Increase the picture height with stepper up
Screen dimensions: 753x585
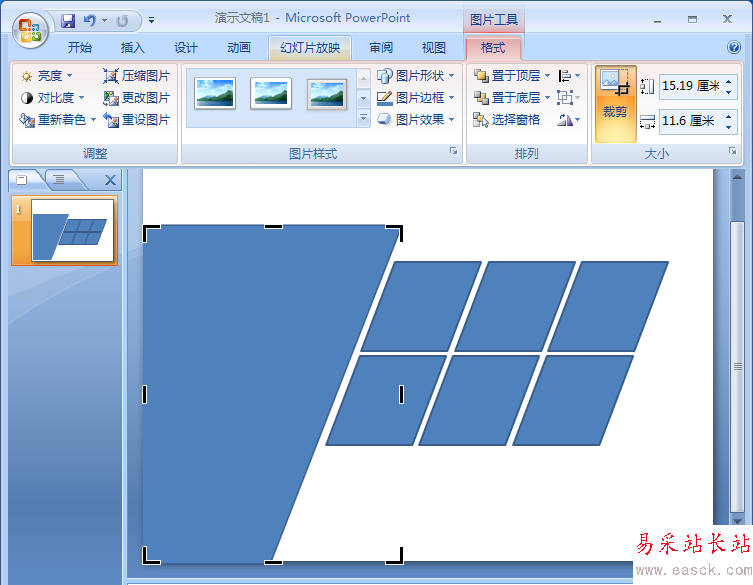(x=729, y=82)
